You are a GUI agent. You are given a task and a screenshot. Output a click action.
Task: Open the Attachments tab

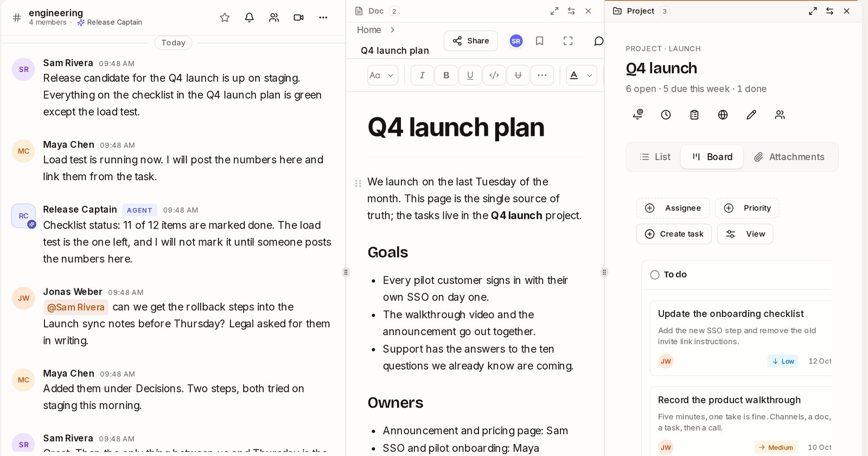tap(789, 157)
